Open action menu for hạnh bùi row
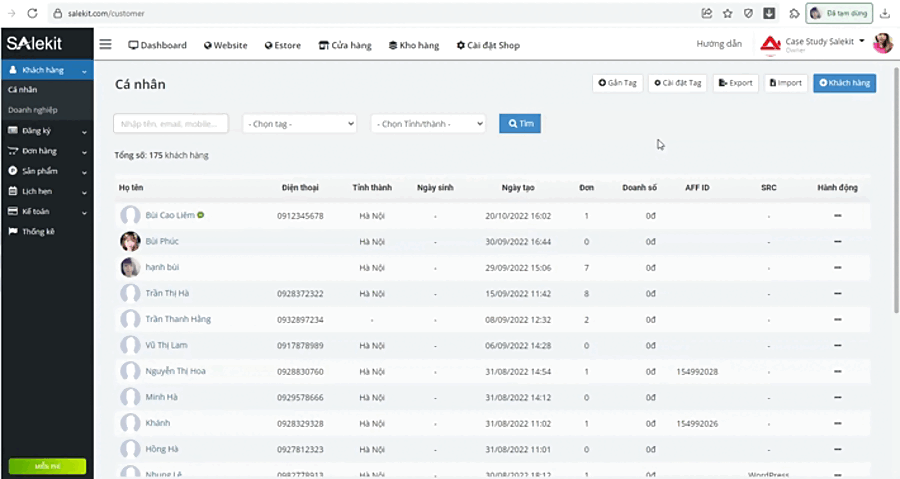This screenshot has height=479, width=900. pos(837,267)
